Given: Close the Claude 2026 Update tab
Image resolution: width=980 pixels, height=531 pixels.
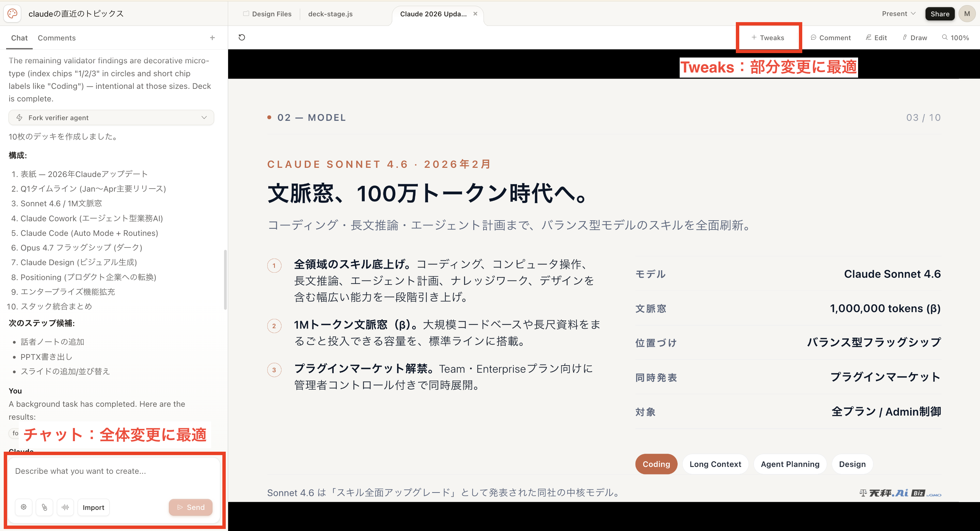Looking at the screenshot, I should (475, 14).
